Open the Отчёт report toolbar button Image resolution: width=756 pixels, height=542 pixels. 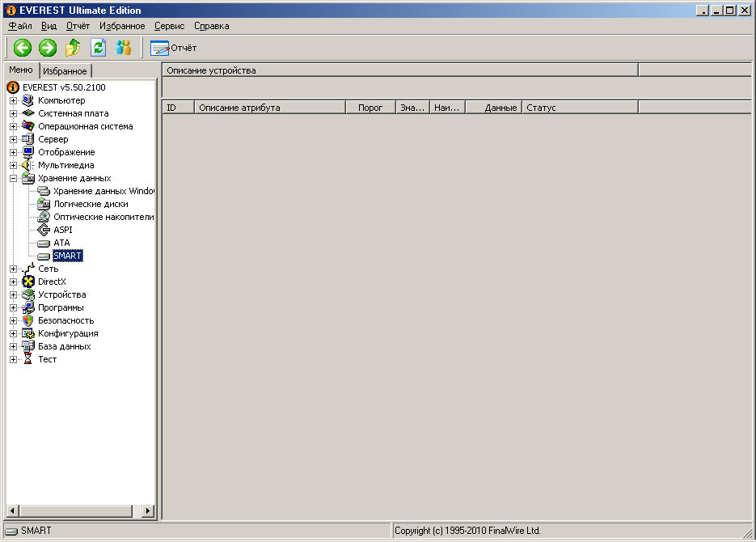pyautogui.click(x=174, y=48)
